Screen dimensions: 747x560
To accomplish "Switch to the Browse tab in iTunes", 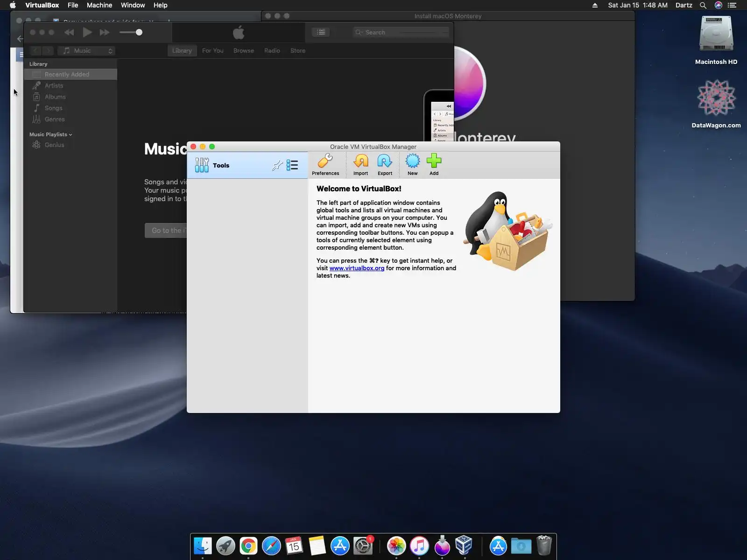I will (244, 50).
